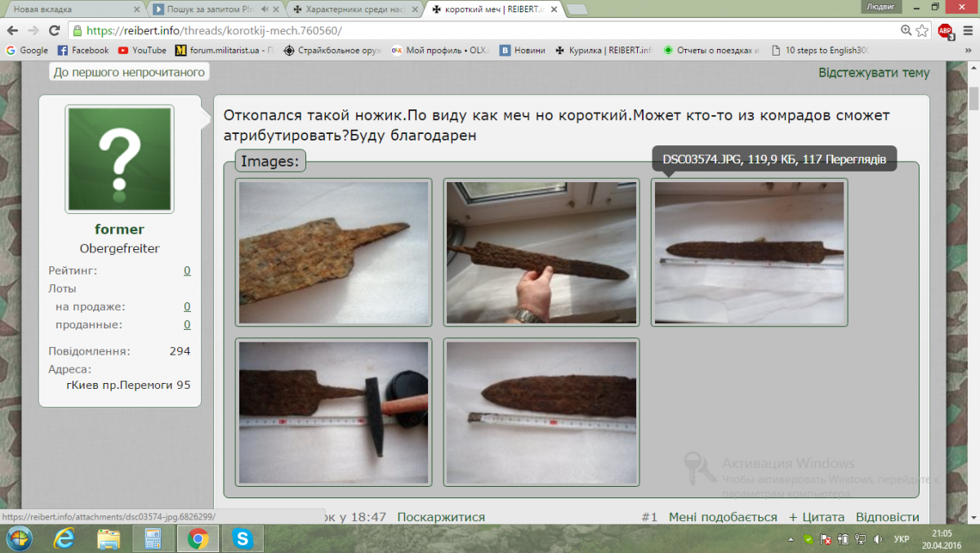Open the Новини VK bookmark

click(x=523, y=50)
